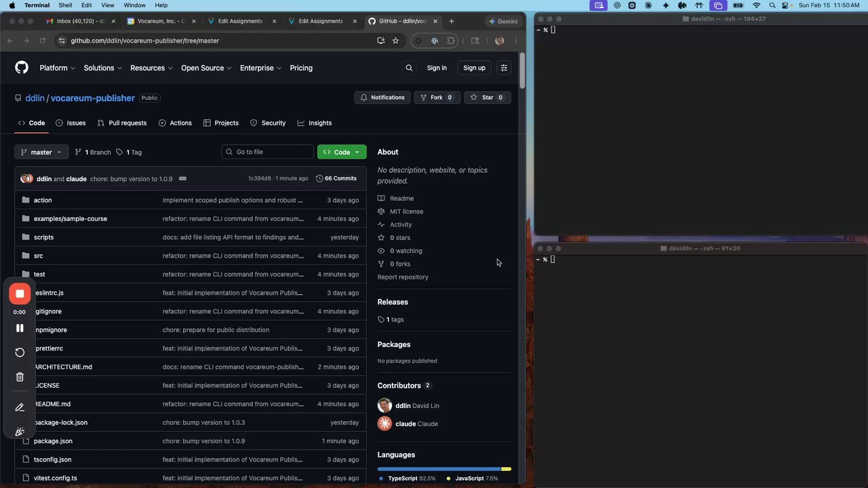The image size is (868, 488).
Task: Expand the Platform menu
Action: (57, 68)
